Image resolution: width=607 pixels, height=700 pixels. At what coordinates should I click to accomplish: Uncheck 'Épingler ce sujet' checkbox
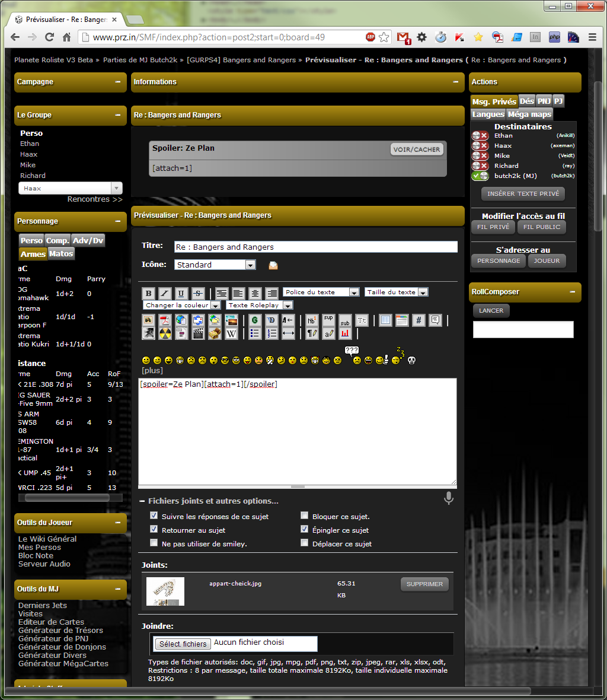[x=305, y=529]
